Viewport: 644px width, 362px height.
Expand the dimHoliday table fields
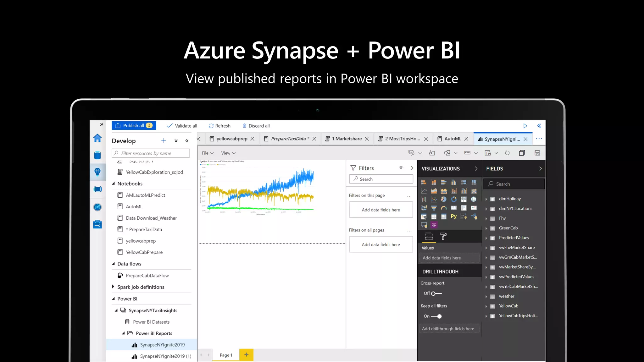click(486, 199)
